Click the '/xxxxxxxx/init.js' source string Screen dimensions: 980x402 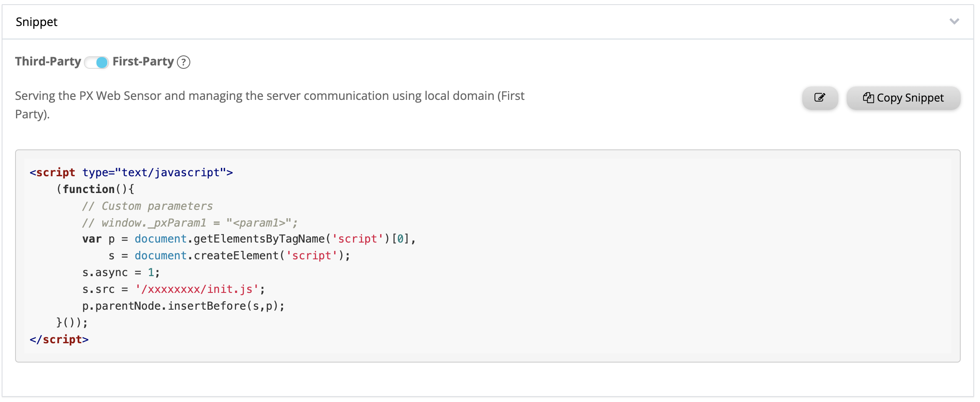[197, 290]
